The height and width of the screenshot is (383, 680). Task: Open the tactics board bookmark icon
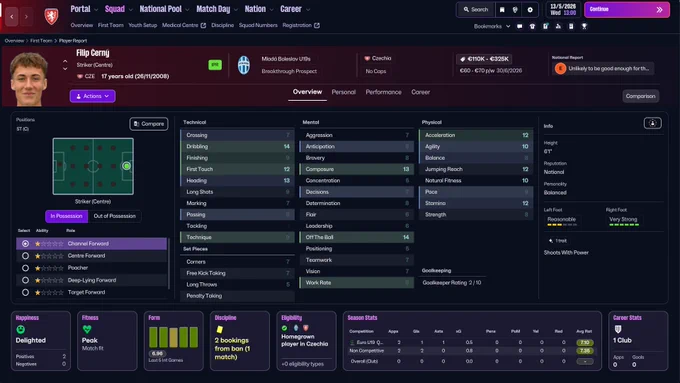coord(546,26)
